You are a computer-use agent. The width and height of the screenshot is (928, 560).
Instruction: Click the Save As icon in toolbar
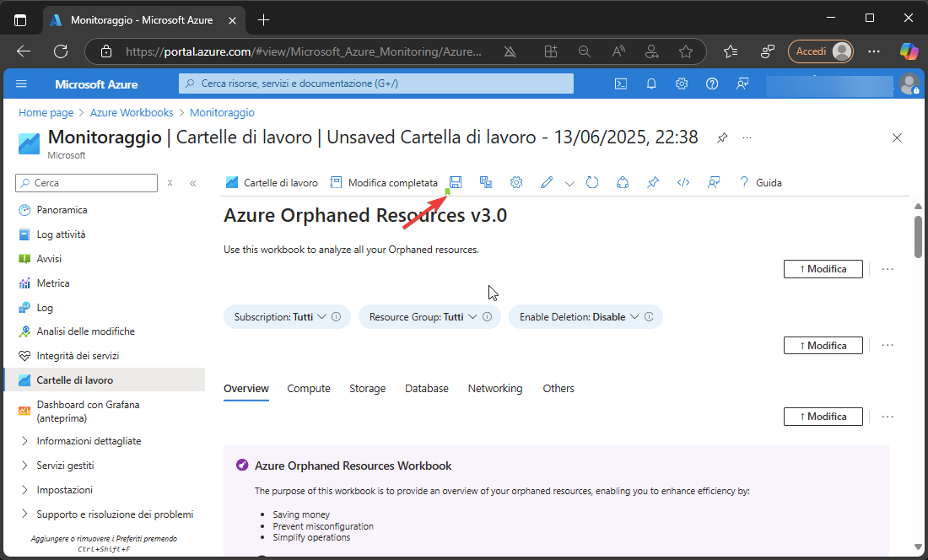pos(486,182)
